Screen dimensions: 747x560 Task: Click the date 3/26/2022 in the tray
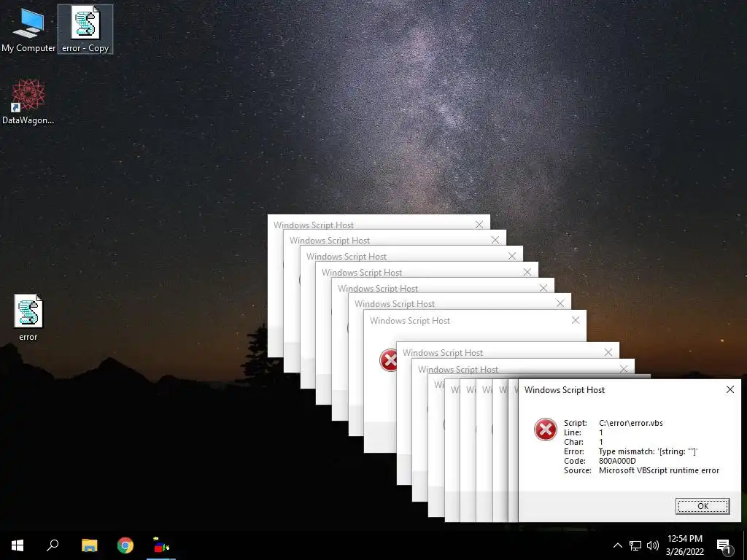click(x=684, y=552)
